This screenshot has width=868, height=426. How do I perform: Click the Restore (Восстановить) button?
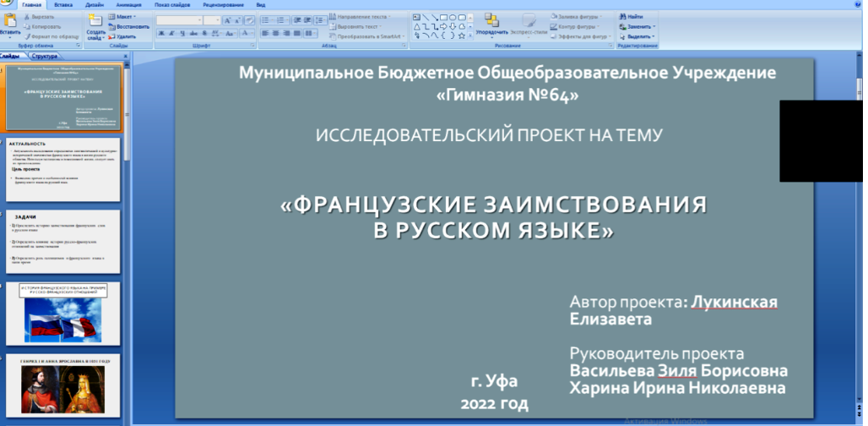[x=128, y=26]
